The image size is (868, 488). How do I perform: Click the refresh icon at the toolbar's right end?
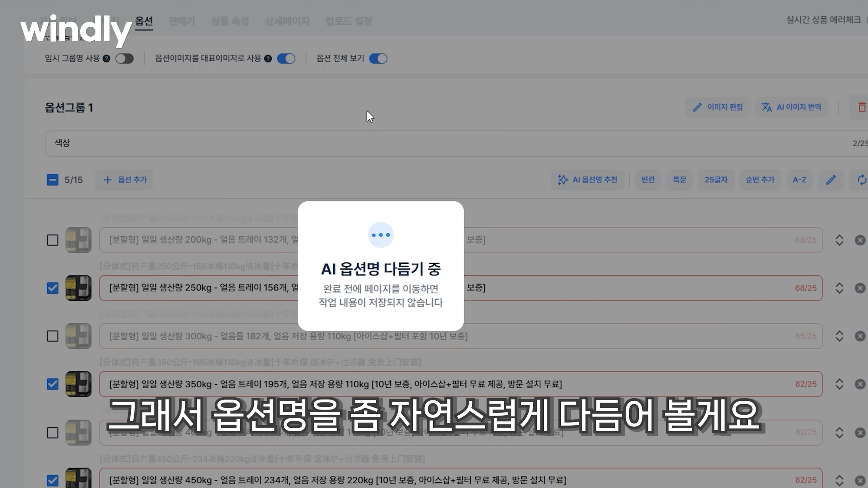coord(862,180)
